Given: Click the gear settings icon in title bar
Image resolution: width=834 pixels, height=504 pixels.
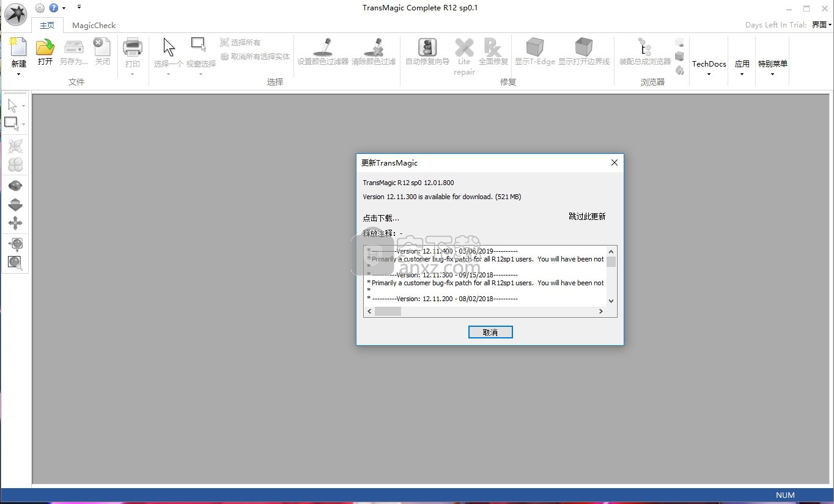Looking at the screenshot, I should tap(40, 8).
